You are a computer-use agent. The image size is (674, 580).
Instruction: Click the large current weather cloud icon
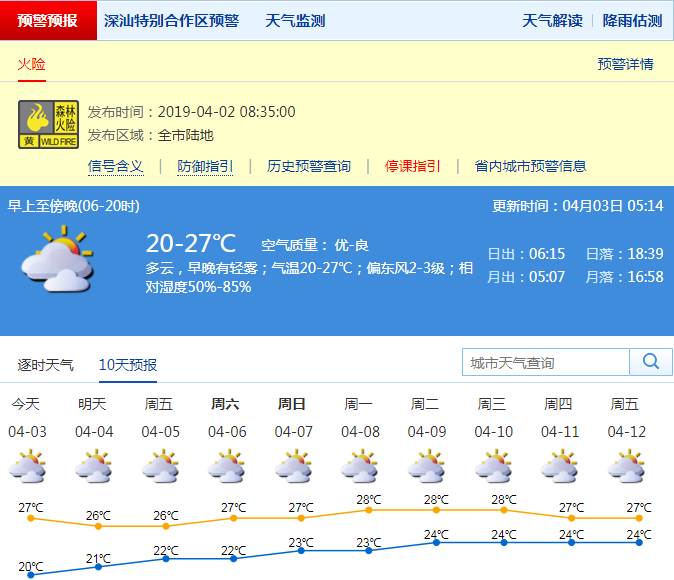57,259
